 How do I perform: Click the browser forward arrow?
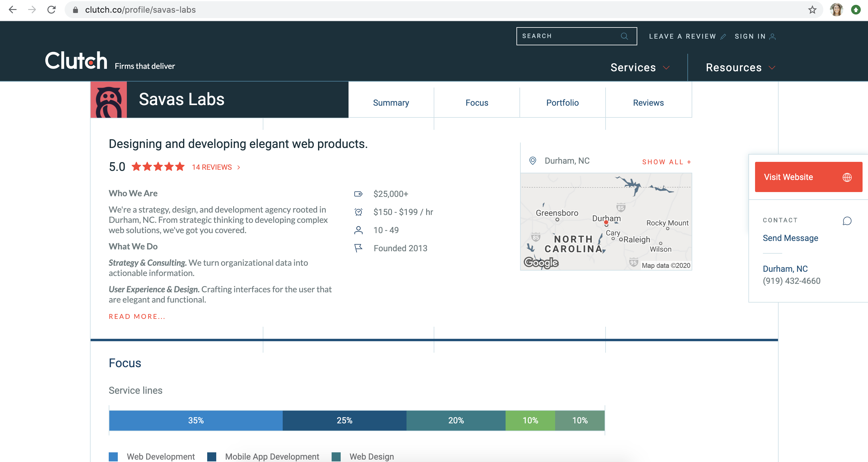tap(32, 10)
